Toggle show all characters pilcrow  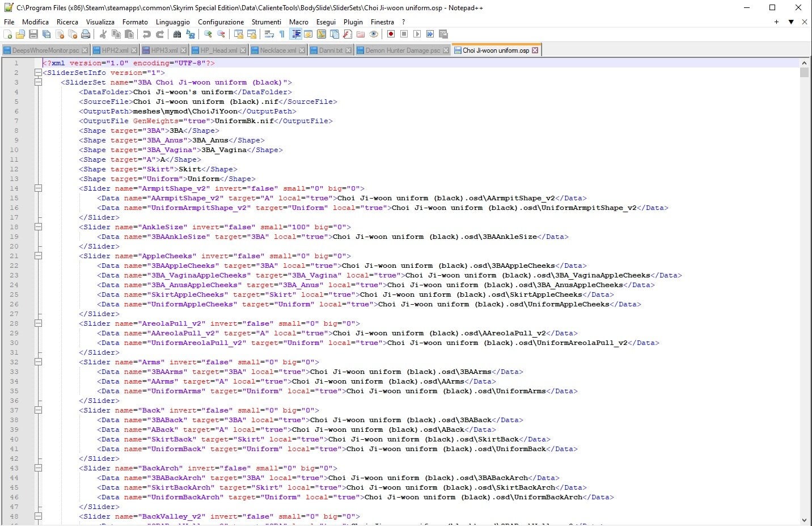click(282, 34)
